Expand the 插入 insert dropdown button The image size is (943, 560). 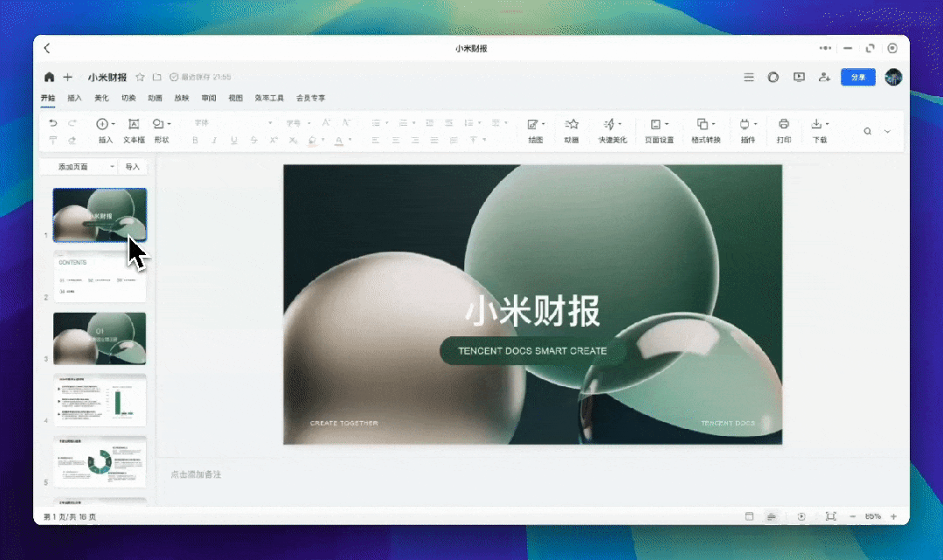114,124
